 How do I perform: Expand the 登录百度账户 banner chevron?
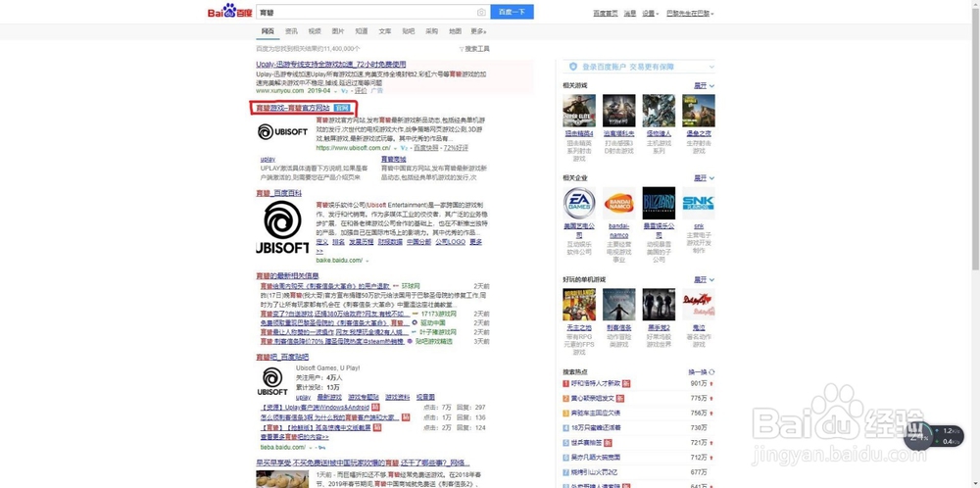point(711,67)
